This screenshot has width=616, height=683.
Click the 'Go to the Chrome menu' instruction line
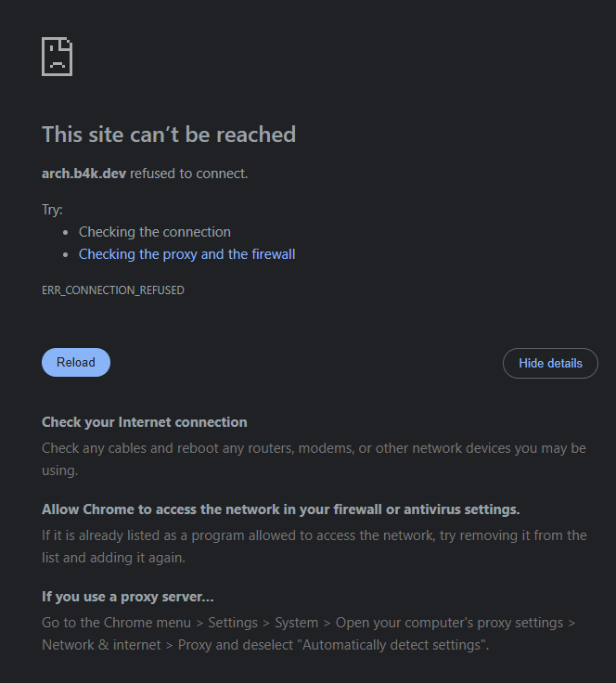[309, 623]
